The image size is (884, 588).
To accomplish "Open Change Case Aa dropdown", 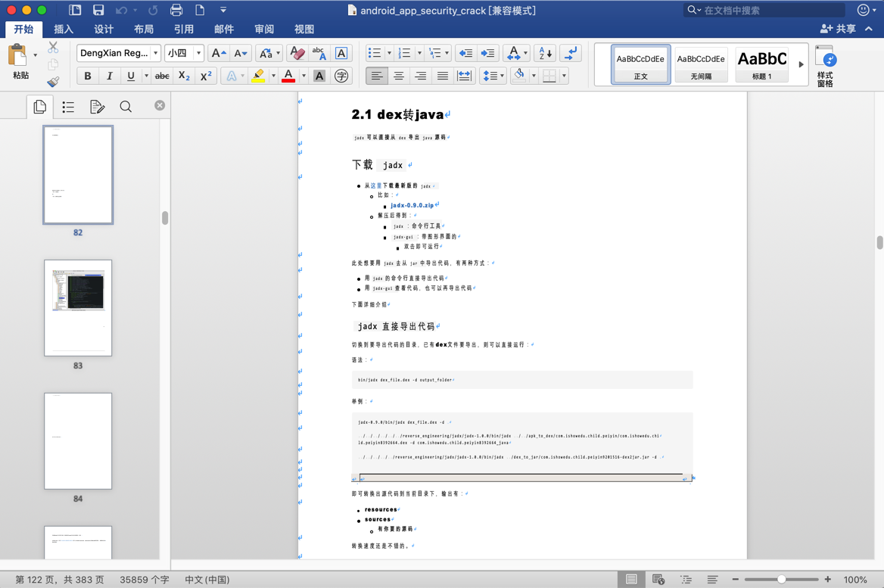I will pos(269,53).
